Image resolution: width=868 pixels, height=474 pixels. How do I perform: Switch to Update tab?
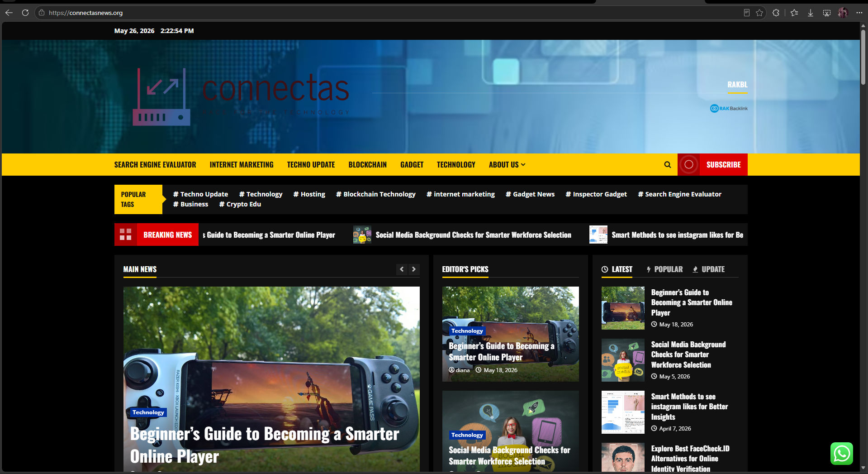coord(709,269)
